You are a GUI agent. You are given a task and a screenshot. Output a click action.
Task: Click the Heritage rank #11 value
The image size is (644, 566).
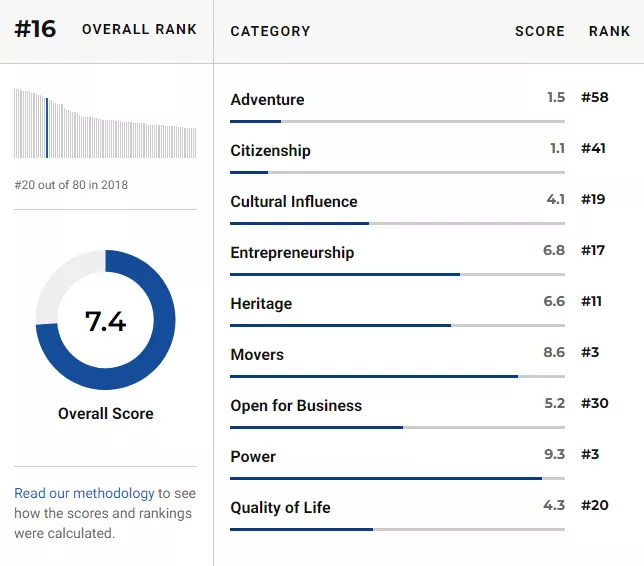[x=591, y=301]
